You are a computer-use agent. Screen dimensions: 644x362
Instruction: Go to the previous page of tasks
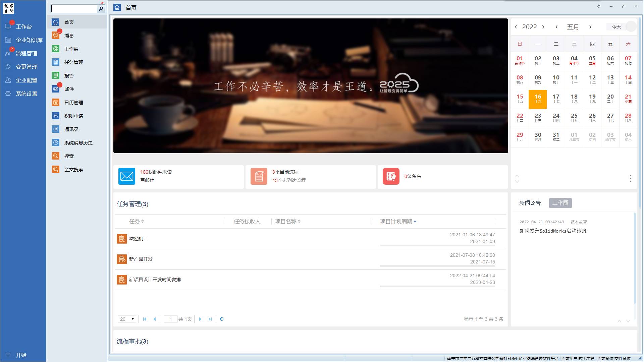point(155,319)
